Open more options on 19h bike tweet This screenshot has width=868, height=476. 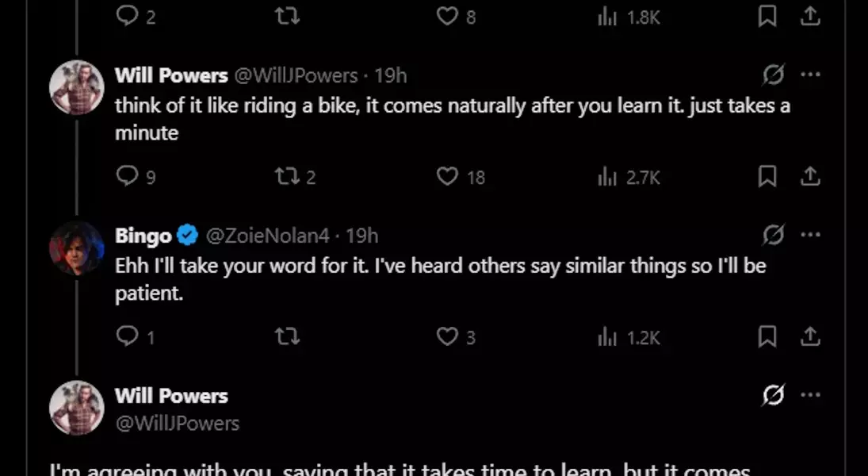810,75
